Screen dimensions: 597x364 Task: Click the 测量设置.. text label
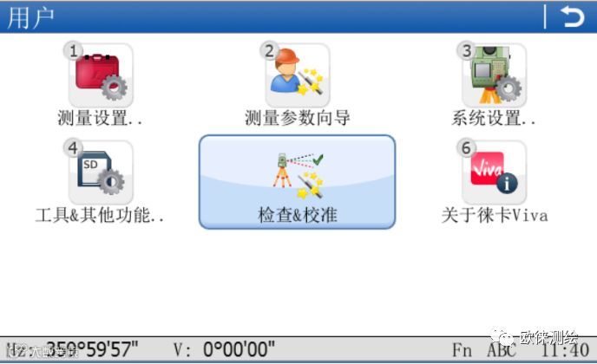100,118
